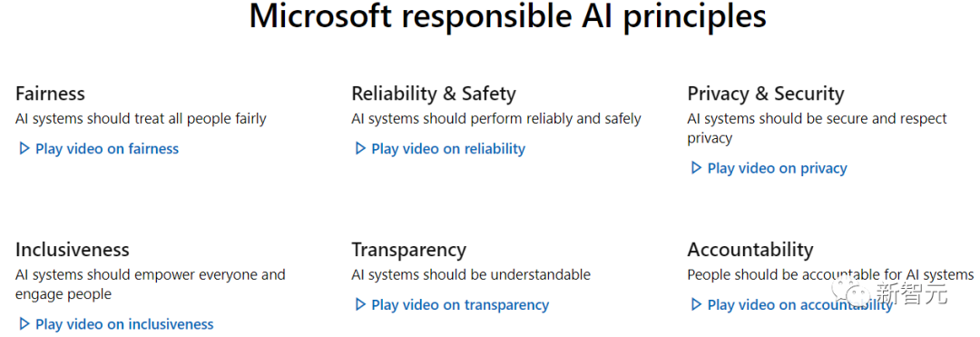This screenshot has height=337, width=980.
Task: Open the 'Play video on privacy' link
Action: point(769,168)
